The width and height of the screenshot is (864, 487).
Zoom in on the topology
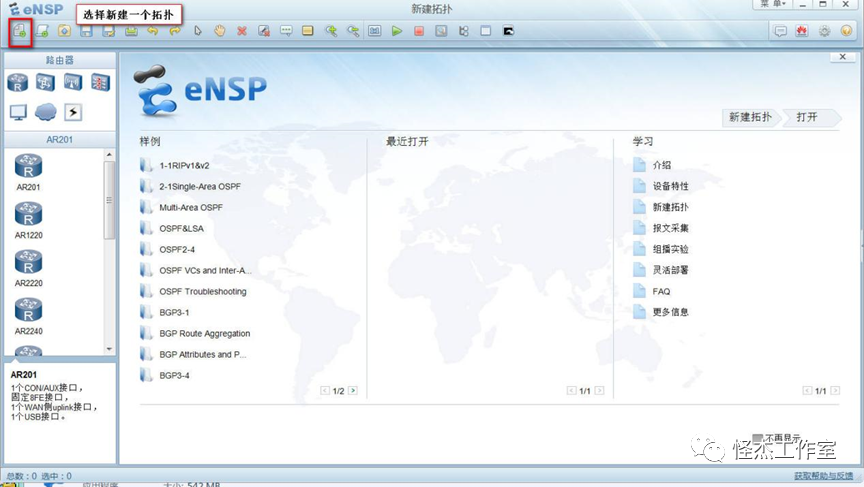click(331, 31)
